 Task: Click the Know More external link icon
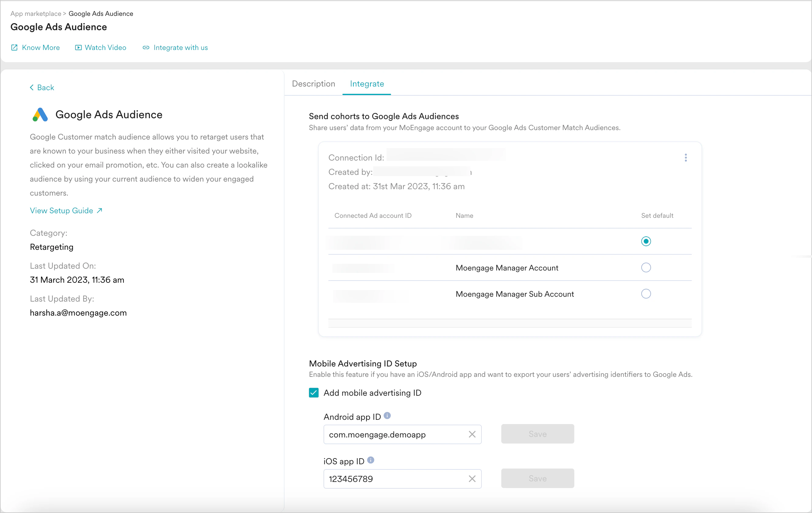point(14,48)
